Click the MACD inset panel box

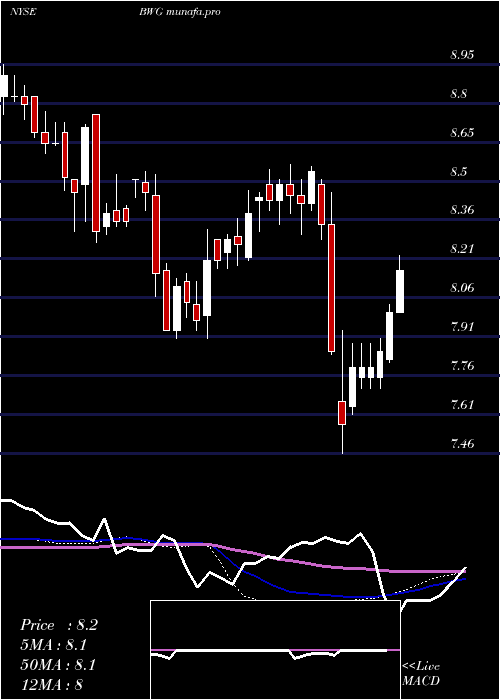(x=275, y=650)
